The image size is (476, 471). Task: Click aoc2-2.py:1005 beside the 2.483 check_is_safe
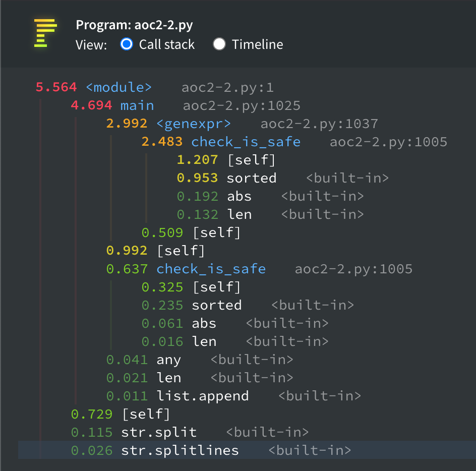click(389, 142)
